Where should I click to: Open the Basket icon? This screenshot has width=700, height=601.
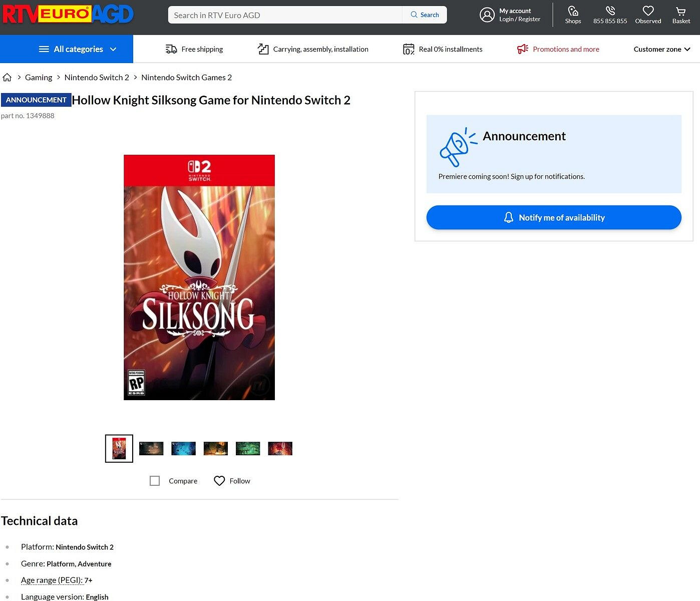click(x=680, y=11)
